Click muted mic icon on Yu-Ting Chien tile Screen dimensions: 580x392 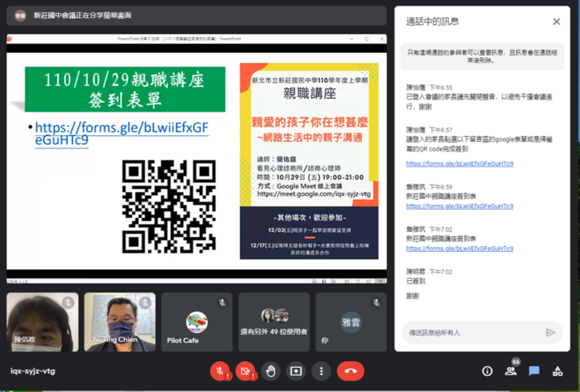click(145, 302)
